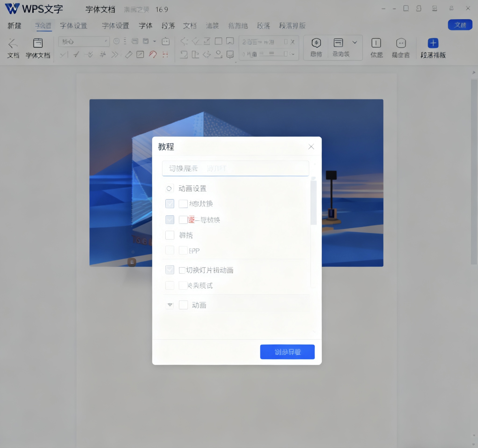Click the back arrow 文档 icon

[x=13, y=43]
